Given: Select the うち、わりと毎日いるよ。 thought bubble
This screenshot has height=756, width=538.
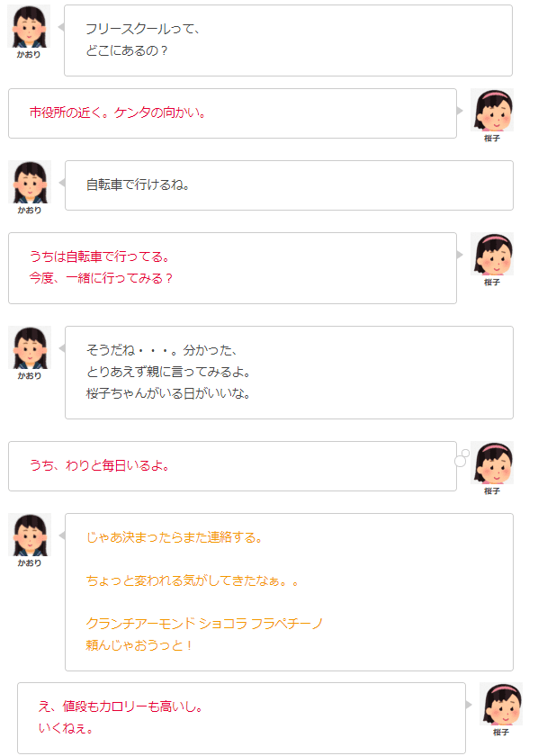Looking at the screenshot, I should point(232,466).
